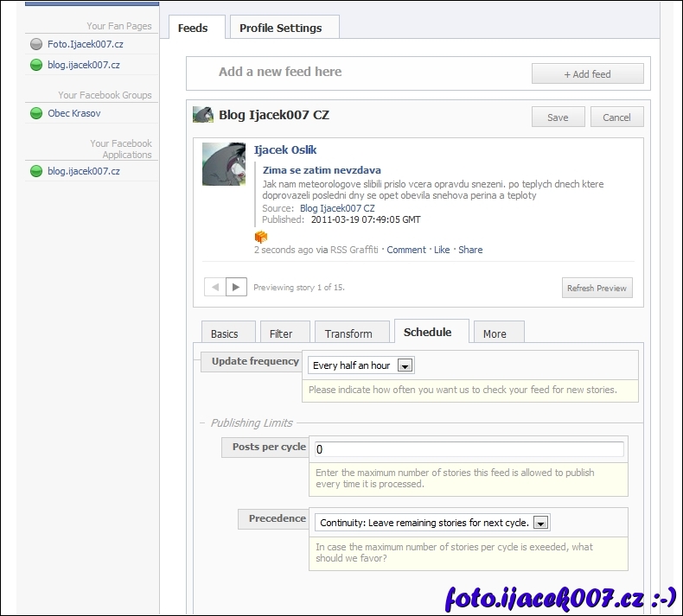Switch to the Profile Settings tab
This screenshot has height=616, width=683.
pos(280,28)
